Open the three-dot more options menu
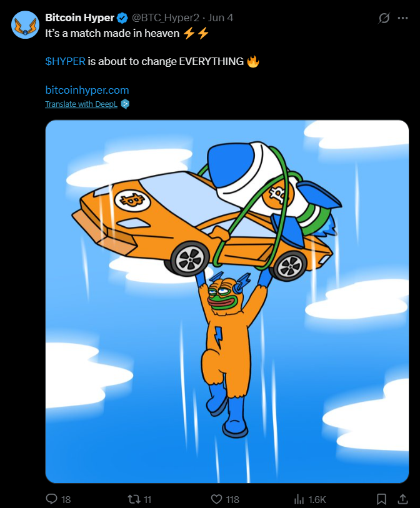Screen dimensions: 420x508 (x=403, y=18)
